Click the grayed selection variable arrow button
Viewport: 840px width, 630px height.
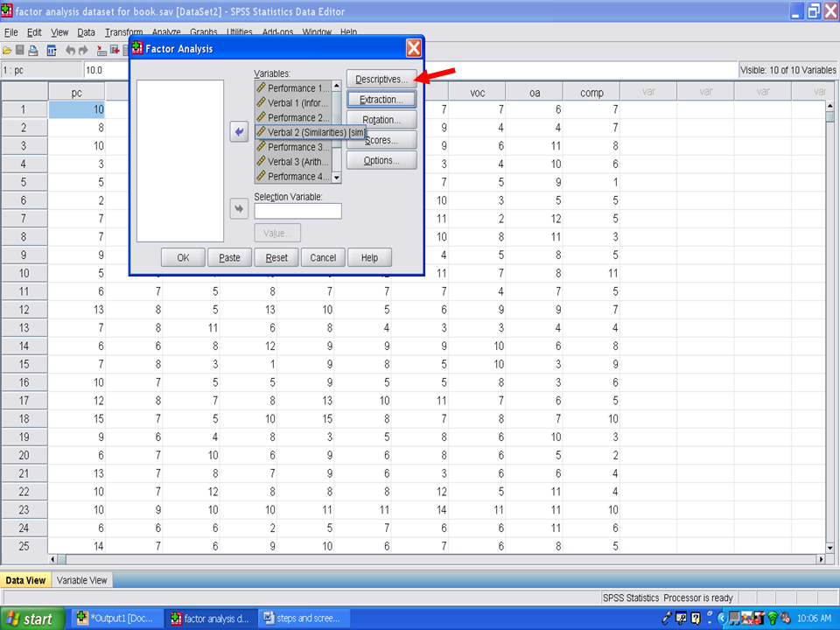point(238,209)
